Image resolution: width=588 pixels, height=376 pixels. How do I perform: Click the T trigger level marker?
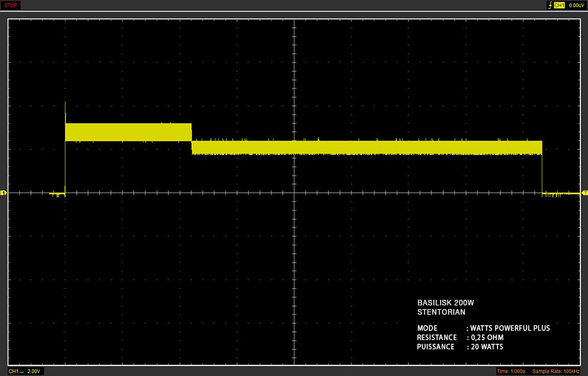[x=585, y=193]
